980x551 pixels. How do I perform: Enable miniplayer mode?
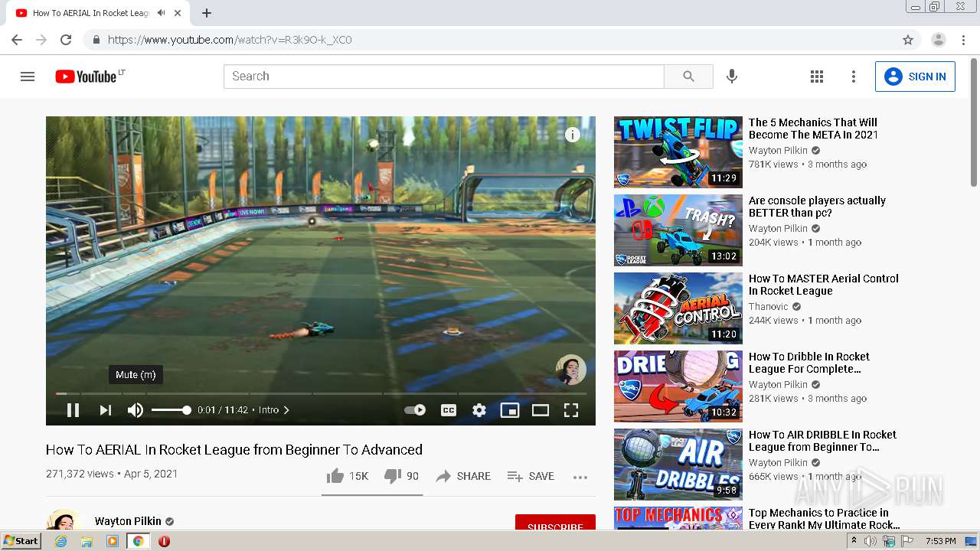point(510,410)
